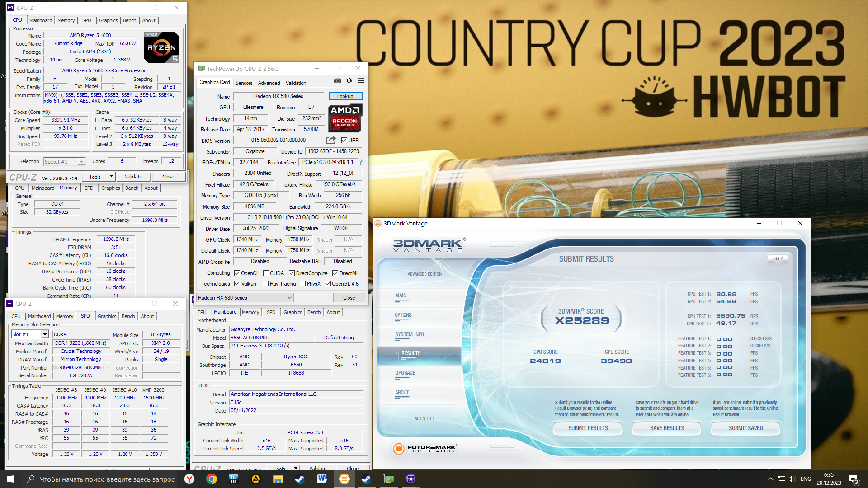The width and height of the screenshot is (868, 488).
Task: Switch to the Sensors tab in GPU-Z
Action: [244, 83]
